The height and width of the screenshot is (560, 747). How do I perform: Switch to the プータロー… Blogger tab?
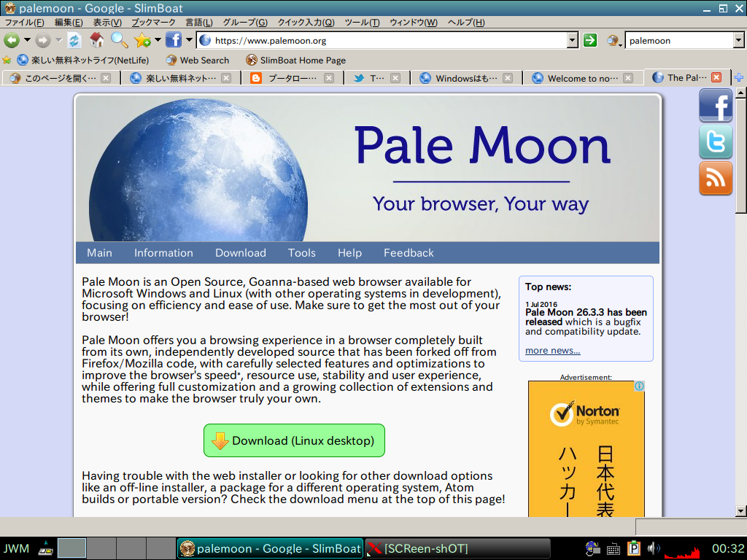pyautogui.click(x=292, y=78)
